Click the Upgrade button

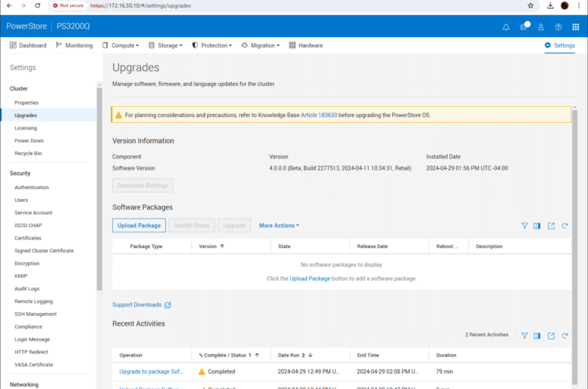[x=234, y=225]
